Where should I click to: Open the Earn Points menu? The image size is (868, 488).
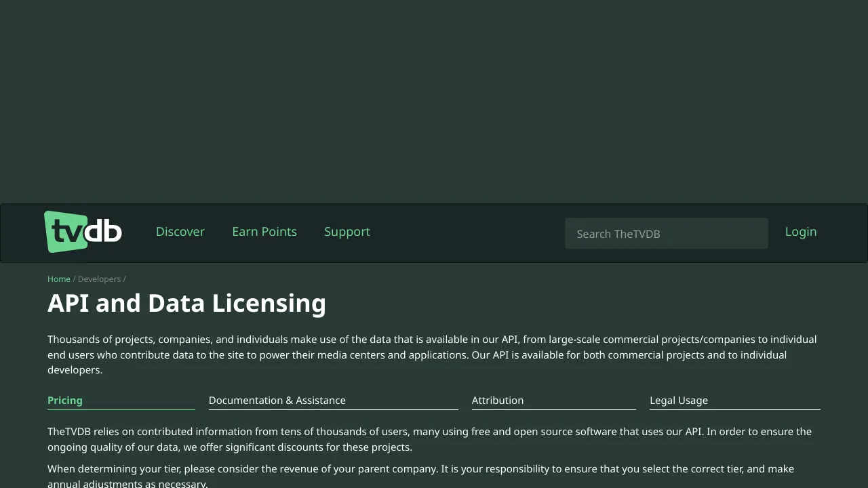coord(264,232)
